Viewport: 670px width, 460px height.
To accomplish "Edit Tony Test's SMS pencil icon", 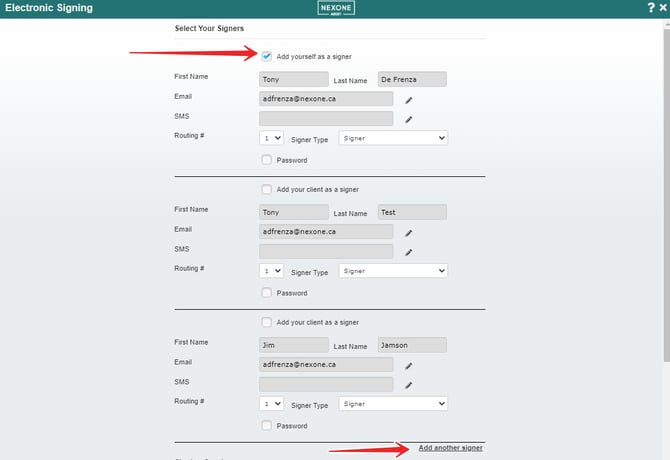I will click(408, 252).
